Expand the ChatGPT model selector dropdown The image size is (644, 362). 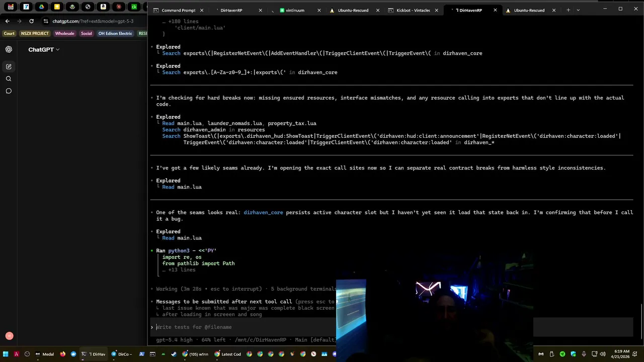44,49
